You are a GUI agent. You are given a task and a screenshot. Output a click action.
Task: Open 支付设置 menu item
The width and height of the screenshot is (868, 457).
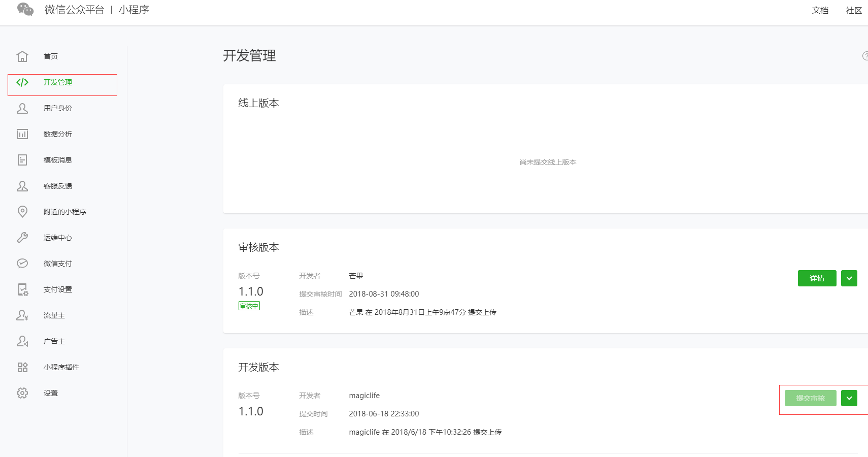tap(58, 289)
